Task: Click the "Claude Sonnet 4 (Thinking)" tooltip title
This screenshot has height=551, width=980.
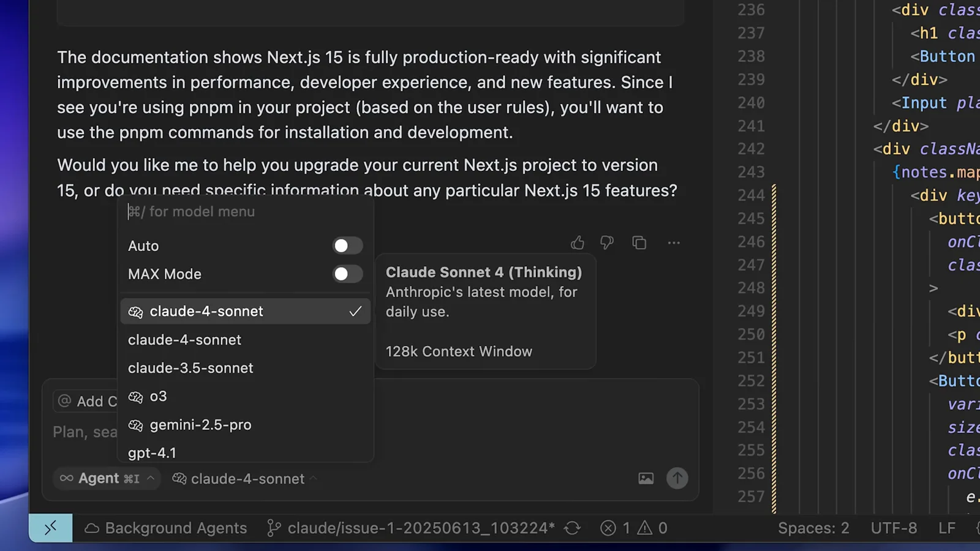Action: tap(484, 272)
